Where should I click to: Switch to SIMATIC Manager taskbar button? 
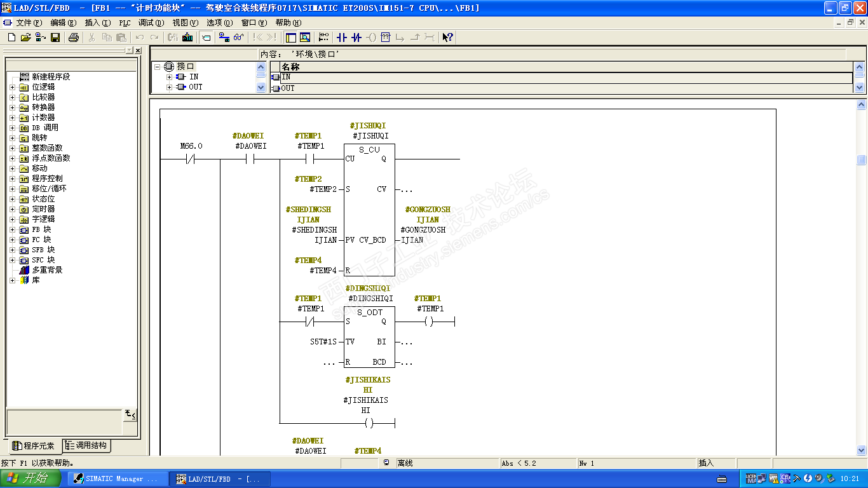pyautogui.click(x=118, y=478)
